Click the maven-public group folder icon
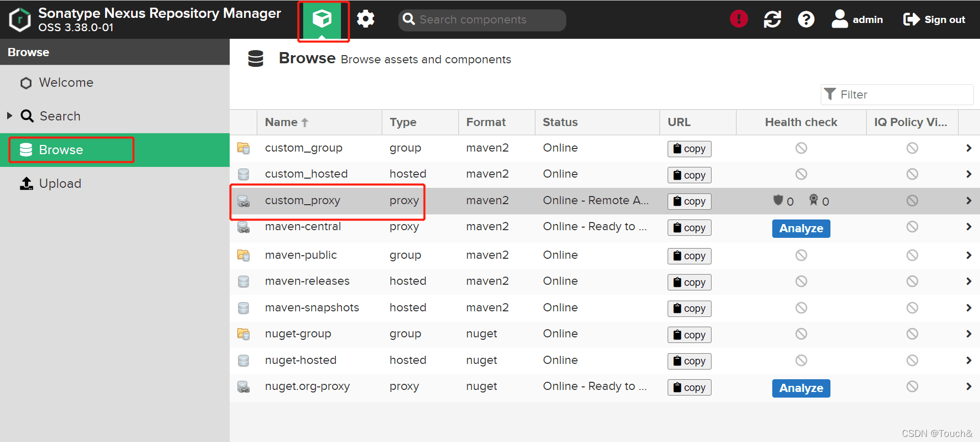This screenshot has width=980, height=442. tap(243, 255)
